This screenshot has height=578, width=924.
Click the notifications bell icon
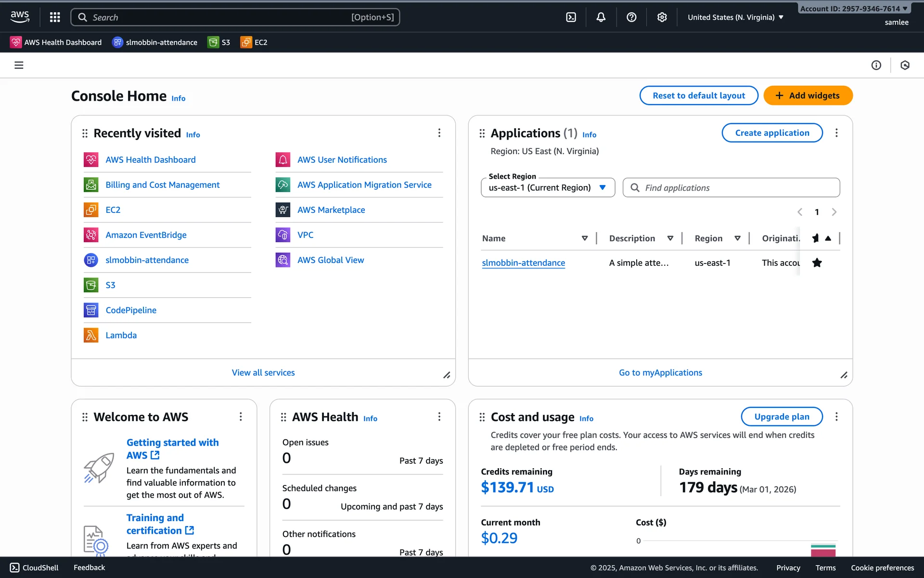601,17
